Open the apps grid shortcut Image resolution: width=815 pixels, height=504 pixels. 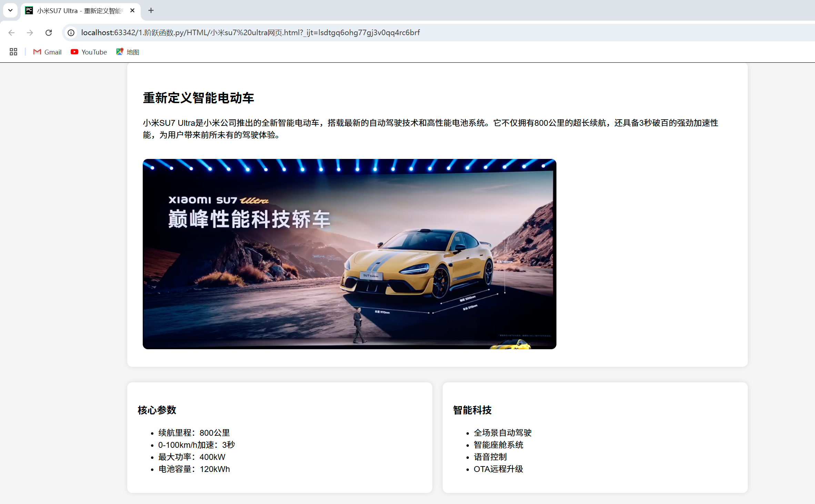tap(13, 52)
